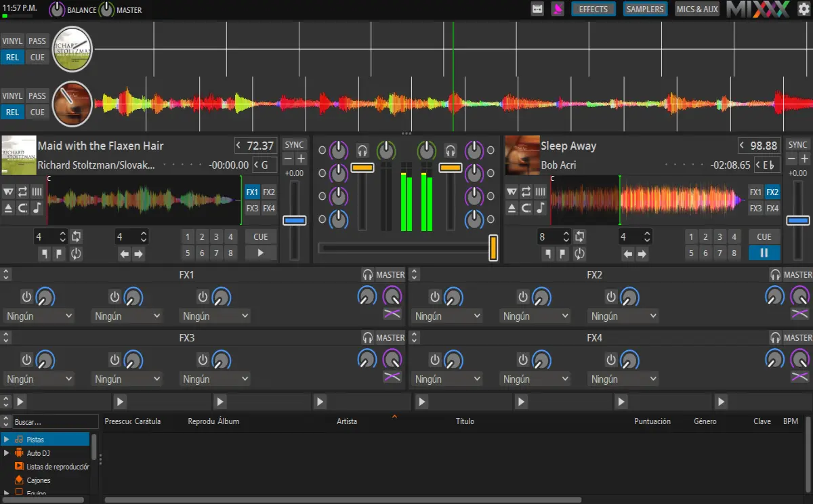Toggle PASS on the bottom waveform deck
This screenshot has width=813, height=504.
coord(37,96)
